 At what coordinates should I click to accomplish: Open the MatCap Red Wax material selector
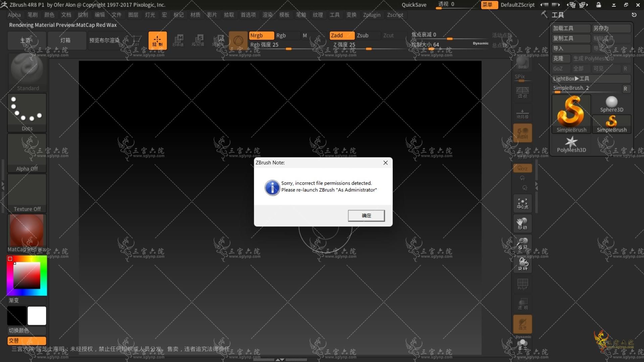coord(27,233)
